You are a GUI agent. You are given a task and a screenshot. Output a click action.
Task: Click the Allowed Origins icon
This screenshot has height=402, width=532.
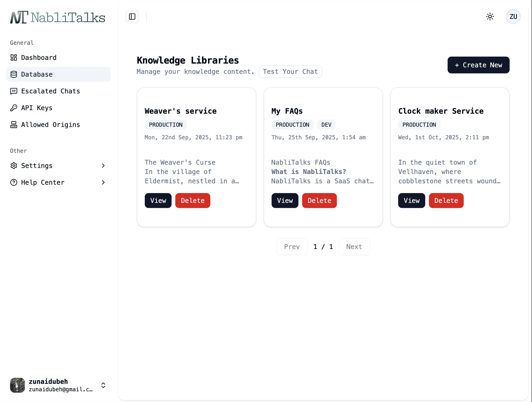[x=14, y=124]
